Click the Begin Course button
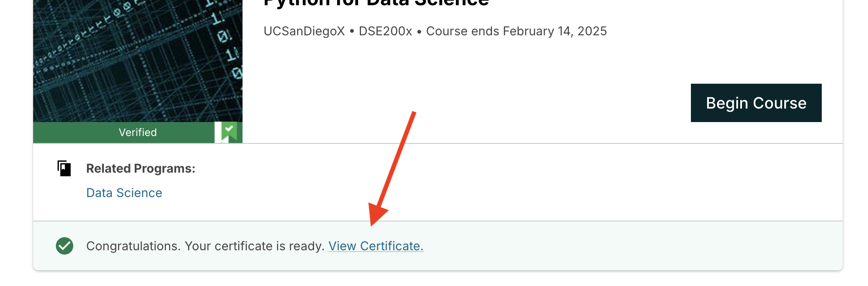 756,103
